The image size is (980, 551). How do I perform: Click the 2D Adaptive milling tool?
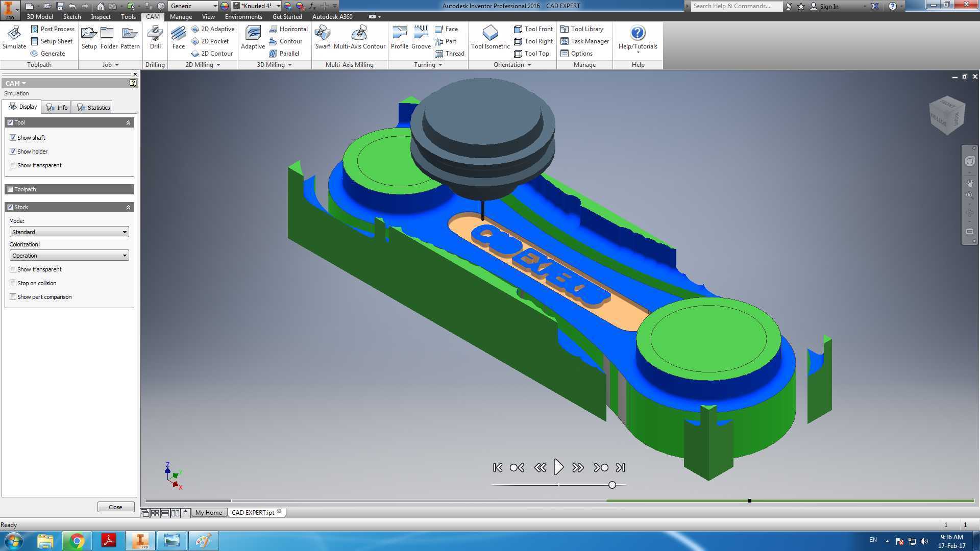[x=213, y=29]
